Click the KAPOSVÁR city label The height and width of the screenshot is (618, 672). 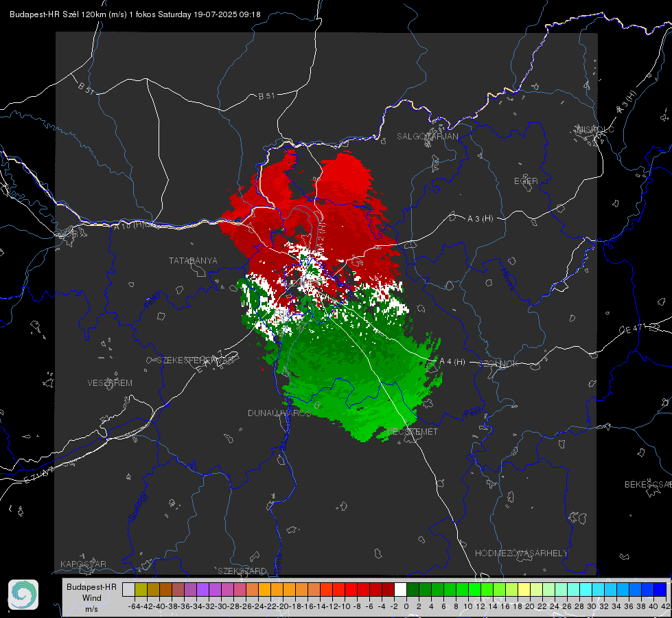click(x=83, y=564)
